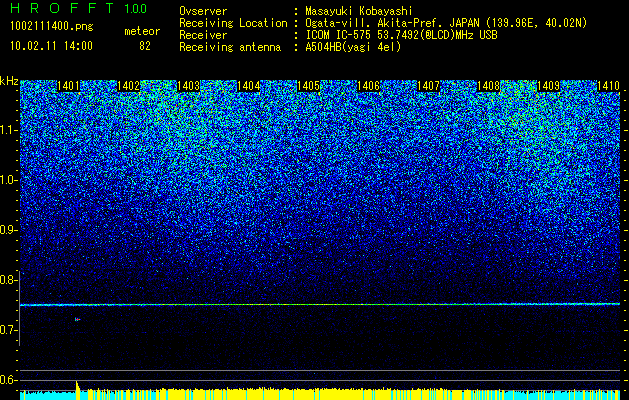Select the Ogata-vill. Akita-Pref. JAPAN location text
This screenshot has height=400, width=629.
tap(446, 23)
